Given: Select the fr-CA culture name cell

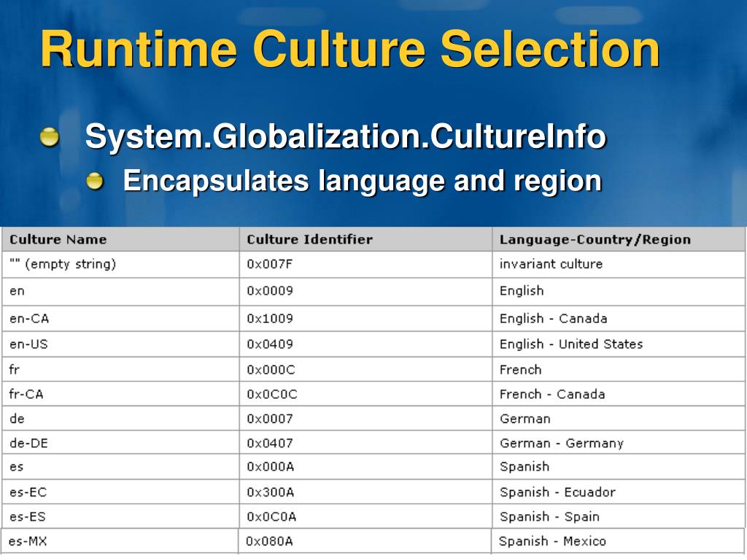Looking at the screenshot, I should coord(120,394).
